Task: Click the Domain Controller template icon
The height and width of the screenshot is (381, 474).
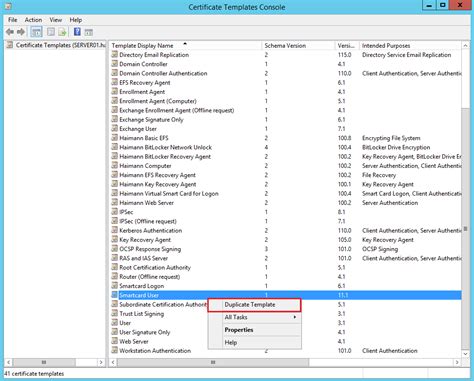Action: (x=115, y=64)
